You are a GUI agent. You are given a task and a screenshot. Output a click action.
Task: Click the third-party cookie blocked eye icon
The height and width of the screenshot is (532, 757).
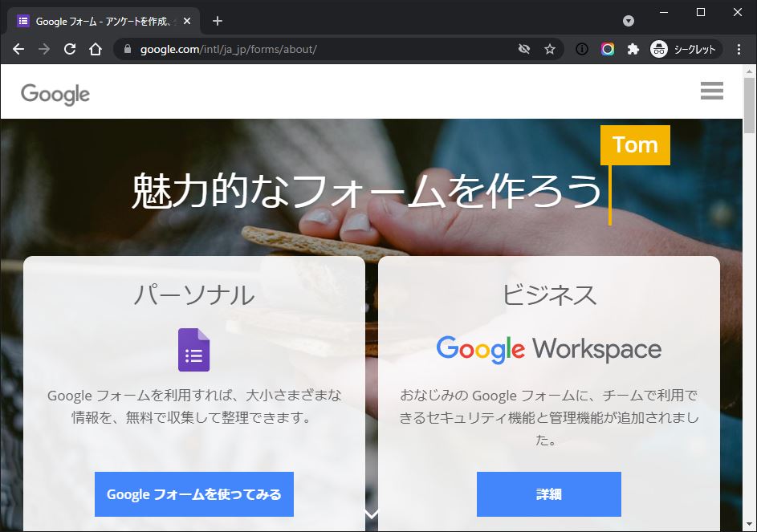[x=524, y=49]
